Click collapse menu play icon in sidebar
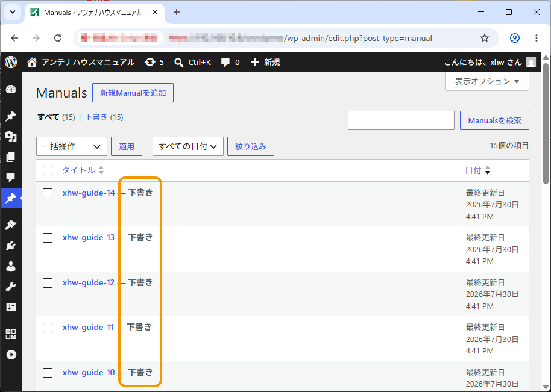This screenshot has width=551, height=392. (x=11, y=355)
